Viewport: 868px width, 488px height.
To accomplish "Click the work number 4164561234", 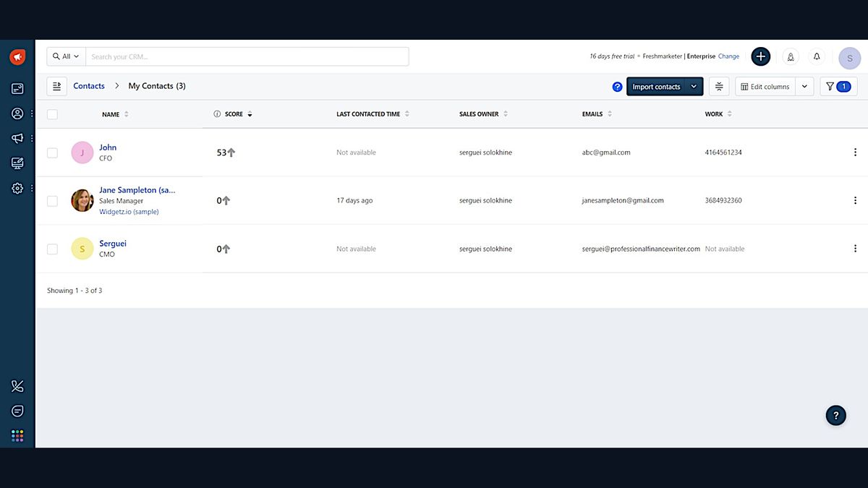I will (x=723, y=153).
